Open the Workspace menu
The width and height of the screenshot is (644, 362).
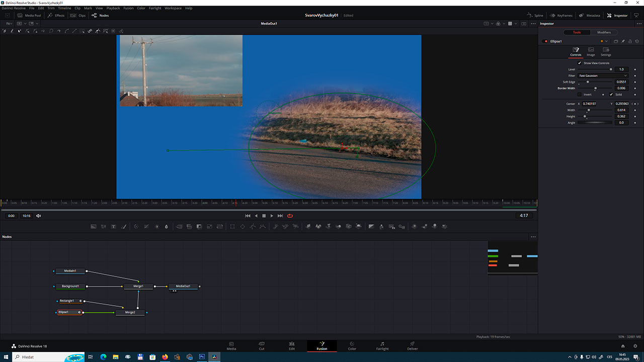coord(173,8)
